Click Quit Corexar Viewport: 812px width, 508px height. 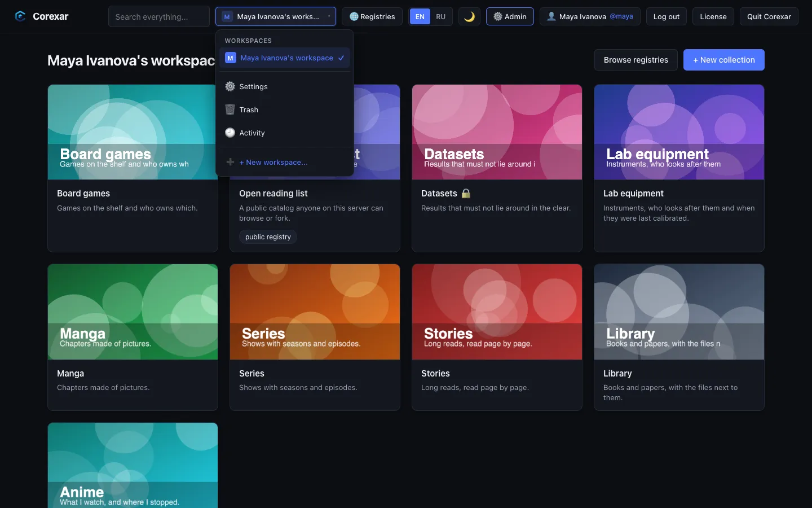769,17
